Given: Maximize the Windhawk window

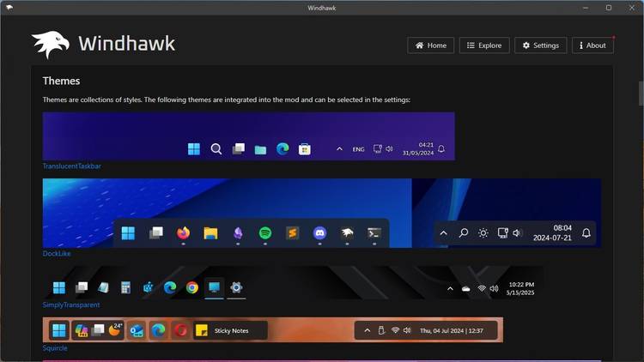Looking at the screenshot, I should point(609,8).
